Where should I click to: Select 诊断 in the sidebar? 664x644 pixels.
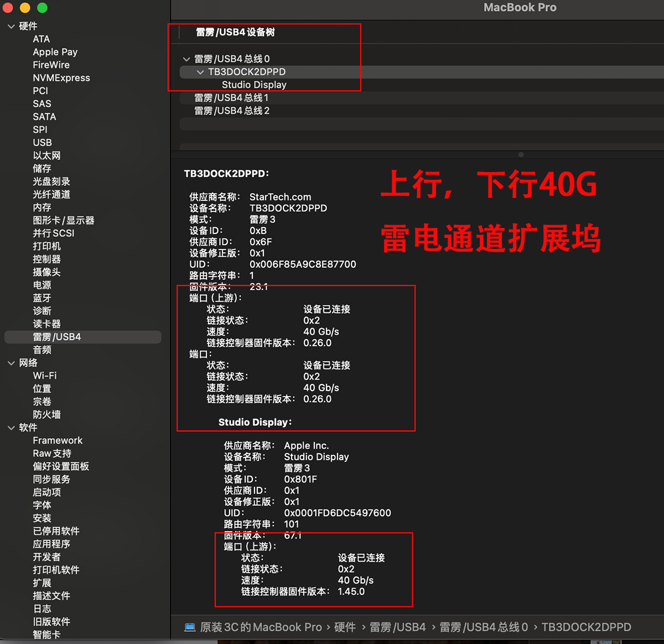pos(42,311)
